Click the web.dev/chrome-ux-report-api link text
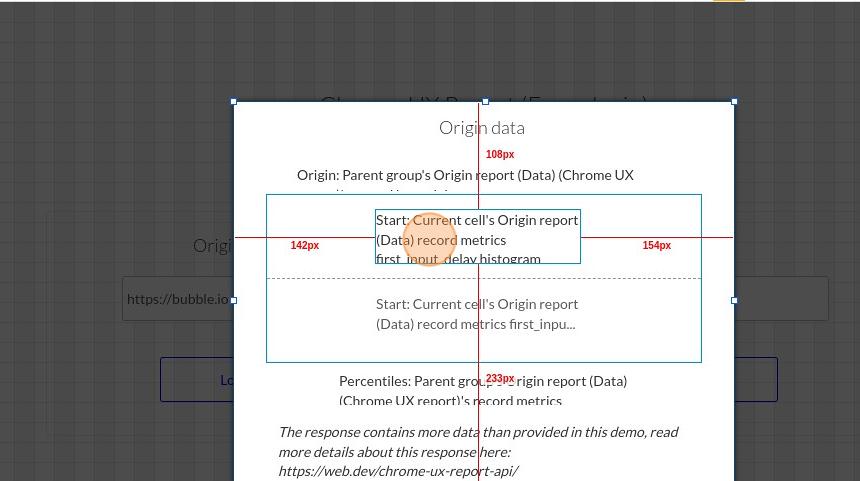 tap(398, 471)
